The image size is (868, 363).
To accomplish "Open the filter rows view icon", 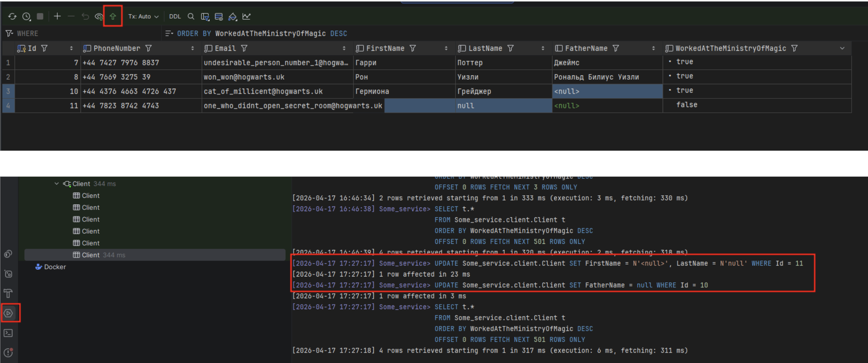I will tap(205, 16).
